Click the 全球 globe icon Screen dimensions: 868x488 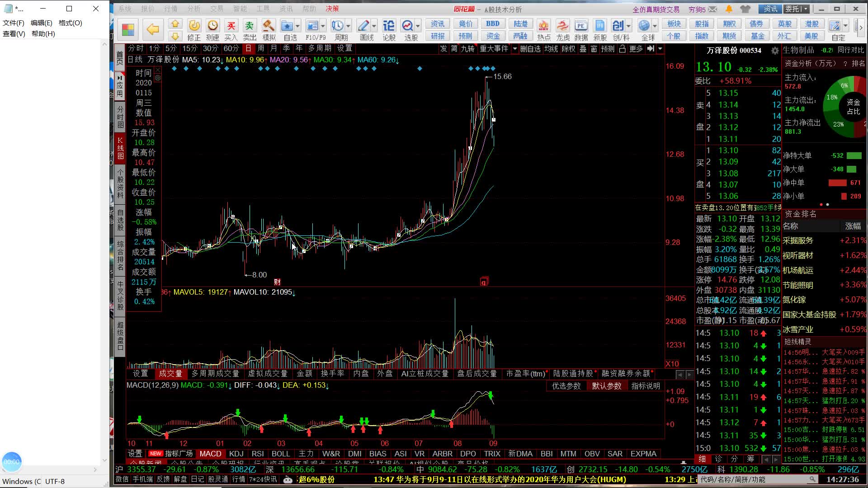pos(644,26)
